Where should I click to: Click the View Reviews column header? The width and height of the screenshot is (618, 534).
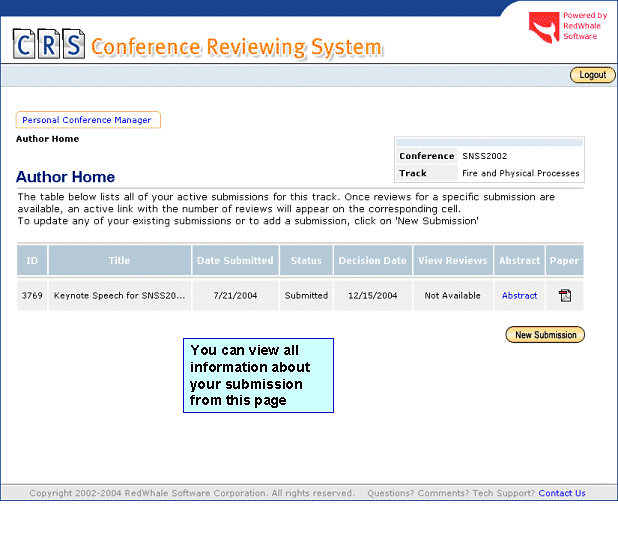click(453, 261)
